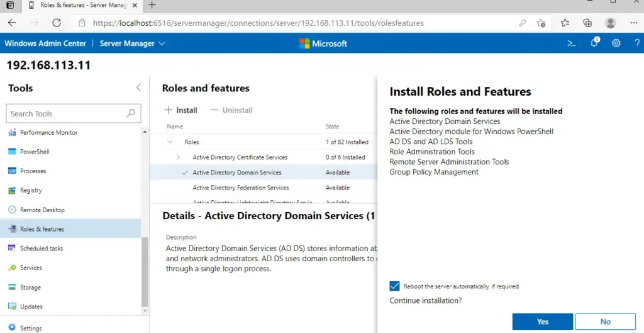Click the site info lock icon
644x333 pixels.
(x=82, y=23)
